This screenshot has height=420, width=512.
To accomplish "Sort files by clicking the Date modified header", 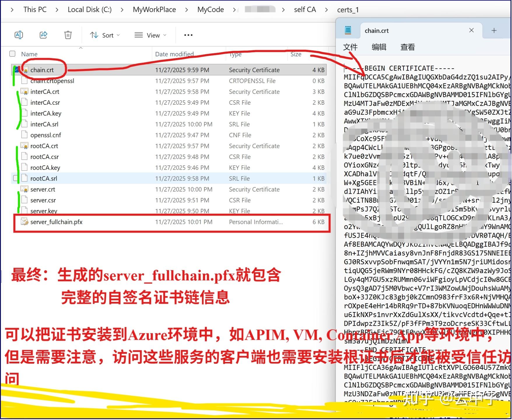I will click(174, 54).
